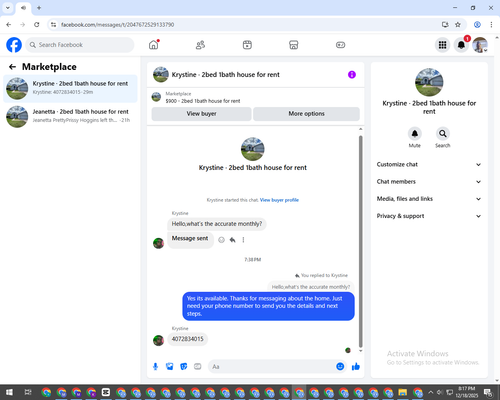
Task: Open the Chrome three-dot menu
Action: click(x=491, y=25)
